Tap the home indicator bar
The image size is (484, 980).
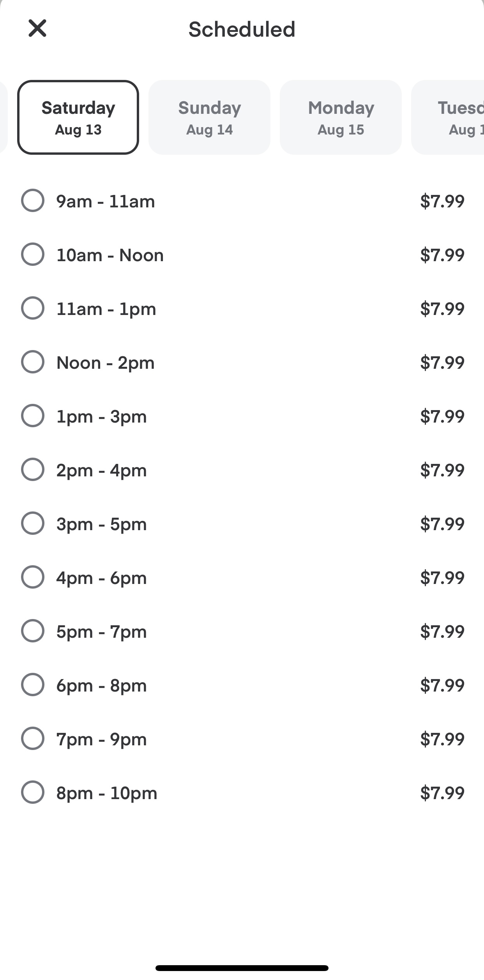(x=242, y=968)
